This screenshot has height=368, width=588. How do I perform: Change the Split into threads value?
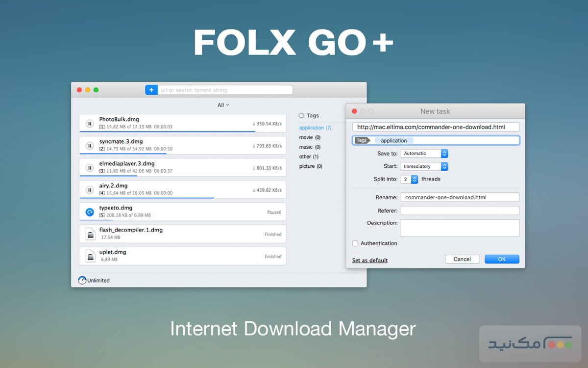415,179
